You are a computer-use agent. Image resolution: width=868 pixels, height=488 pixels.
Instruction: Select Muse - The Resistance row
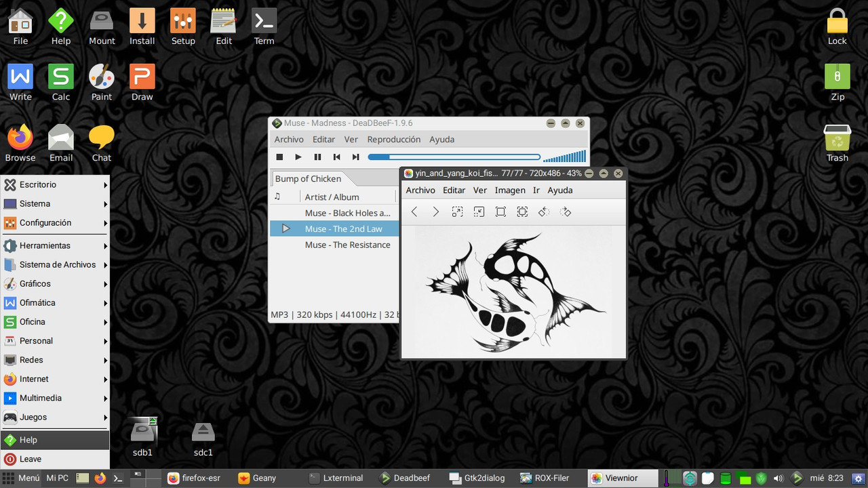coord(334,245)
